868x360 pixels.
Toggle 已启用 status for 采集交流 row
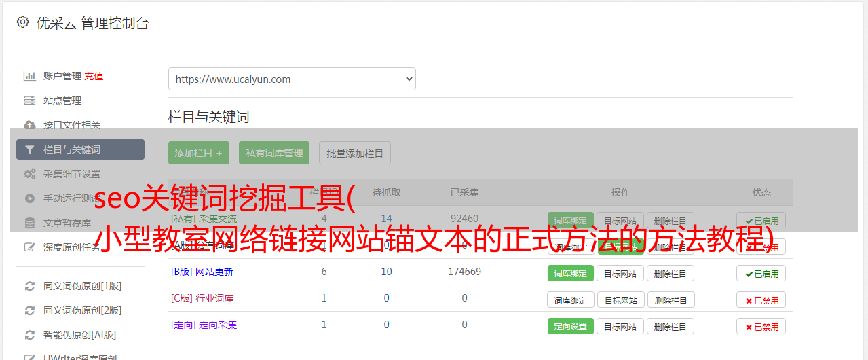(x=761, y=220)
